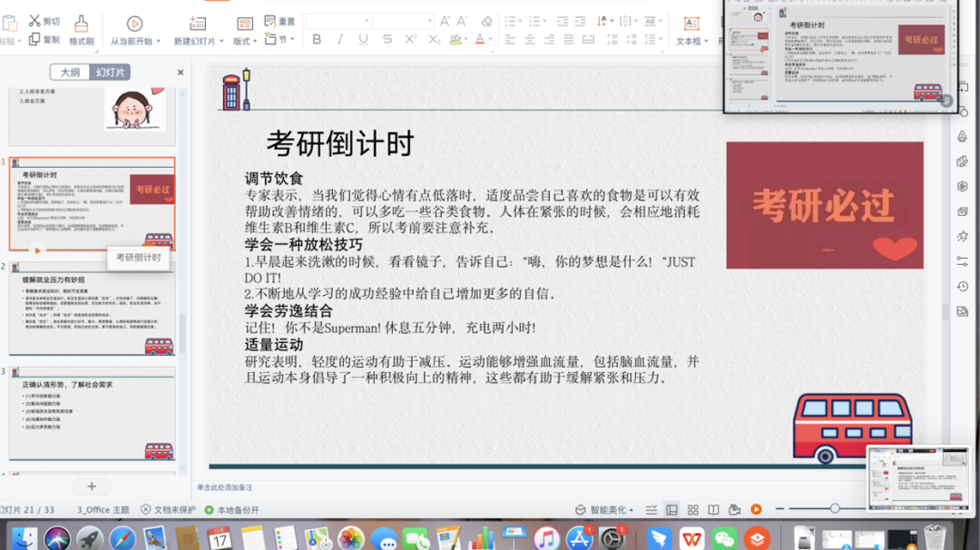Toggle Align Right for text

pyautogui.click(x=549, y=39)
